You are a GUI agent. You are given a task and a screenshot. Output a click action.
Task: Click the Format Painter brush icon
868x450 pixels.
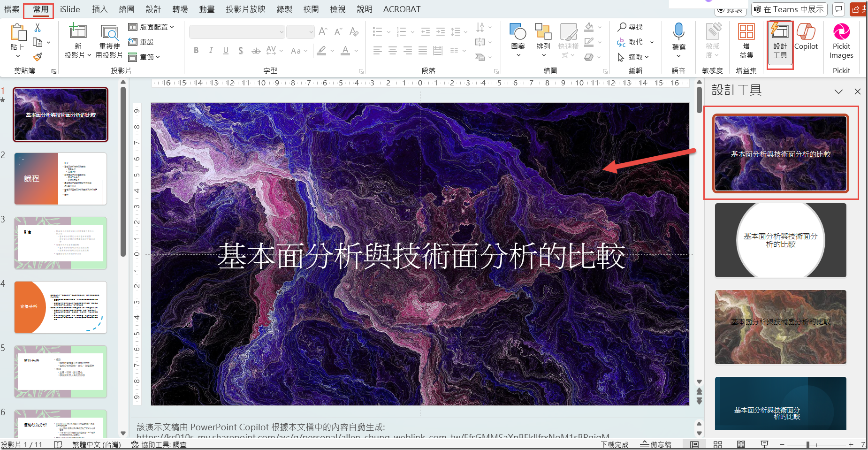(38, 57)
